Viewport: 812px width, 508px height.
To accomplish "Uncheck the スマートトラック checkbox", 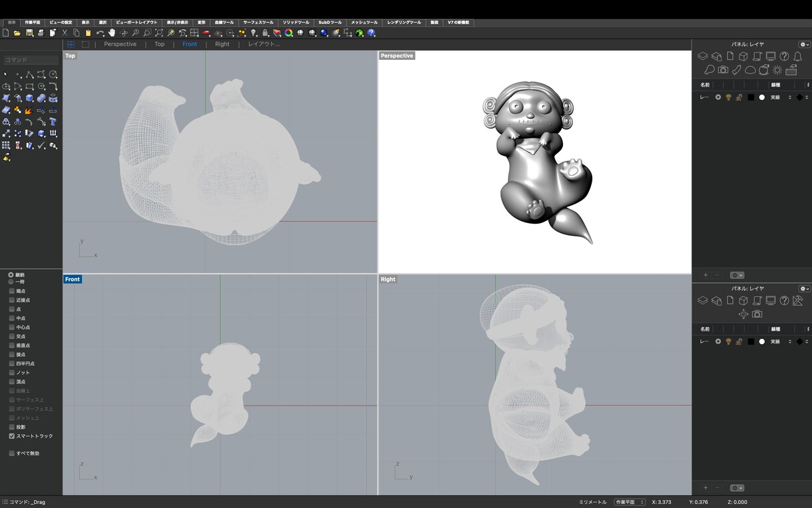I will coord(11,436).
